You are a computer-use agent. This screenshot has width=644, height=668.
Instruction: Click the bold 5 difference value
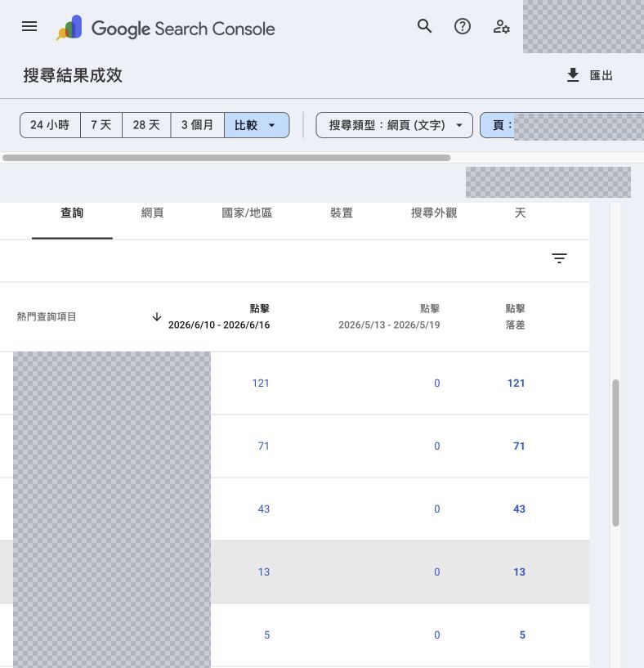522,634
